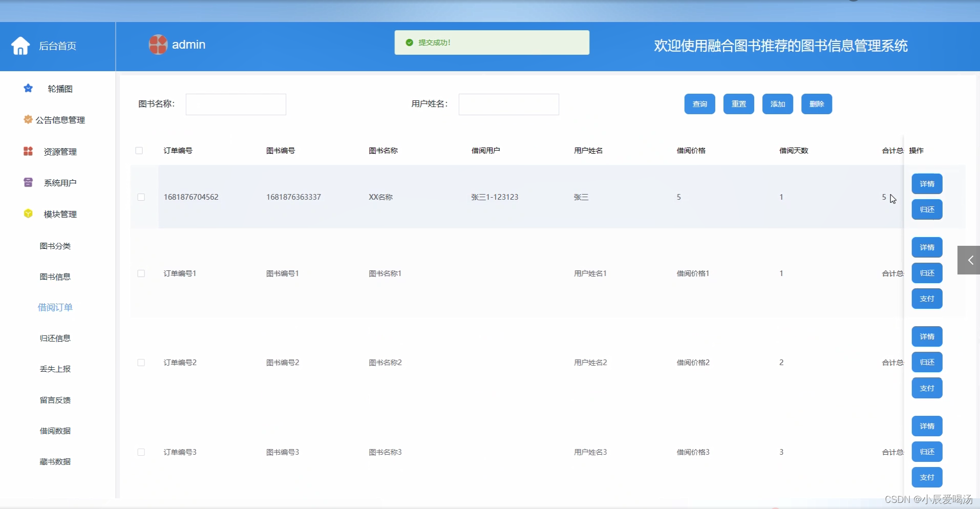Check the row 1681876704562 checkbox
The height and width of the screenshot is (509, 980).
click(x=141, y=197)
